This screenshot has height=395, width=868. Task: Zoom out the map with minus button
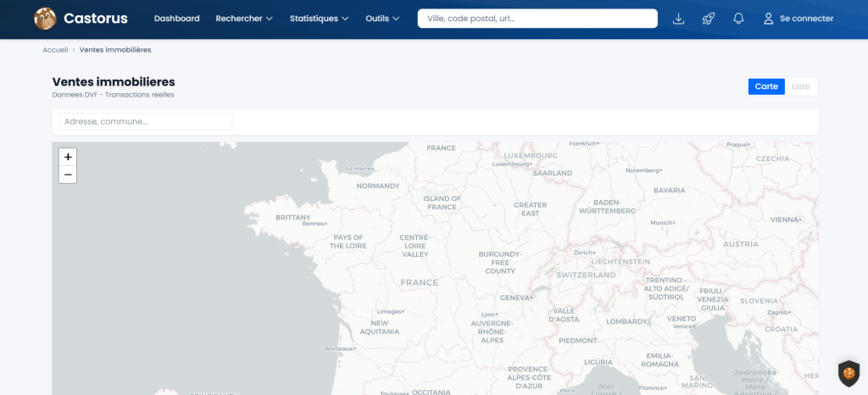click(x=68, y=175)
